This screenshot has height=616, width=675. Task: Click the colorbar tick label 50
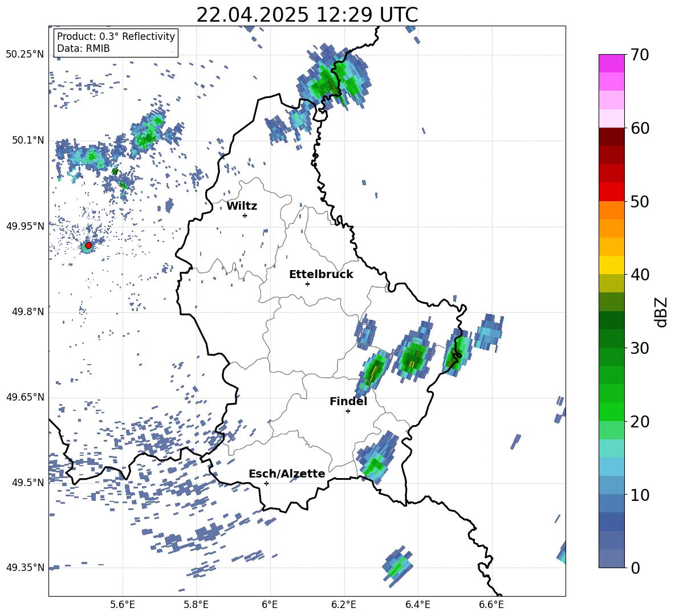(x=640, y=202)
